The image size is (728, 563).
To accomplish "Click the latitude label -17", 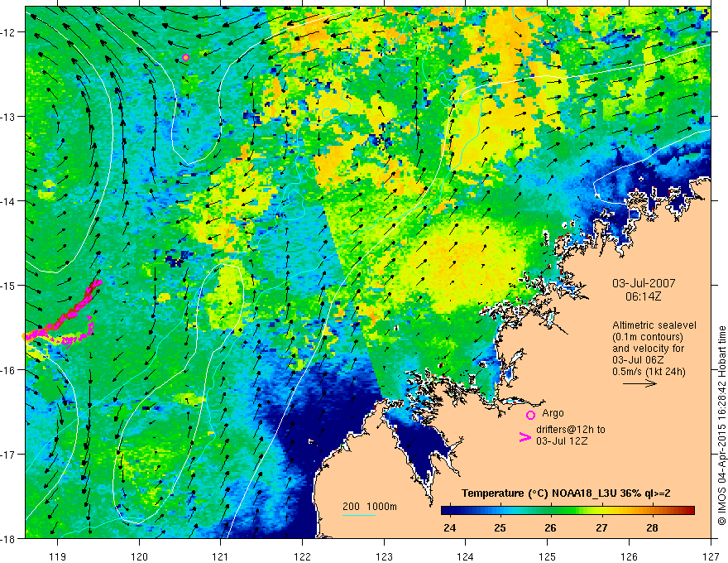I will [x=9, y=455].
